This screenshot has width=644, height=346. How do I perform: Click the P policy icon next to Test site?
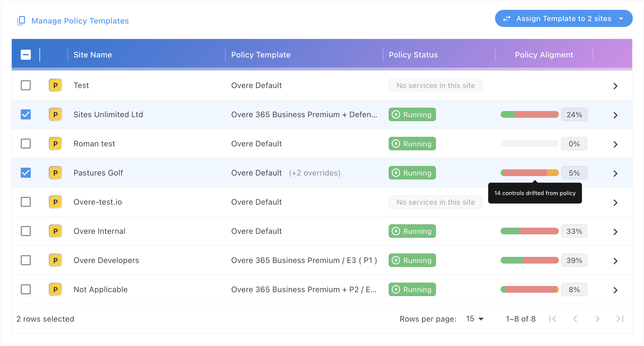(55, 85)
